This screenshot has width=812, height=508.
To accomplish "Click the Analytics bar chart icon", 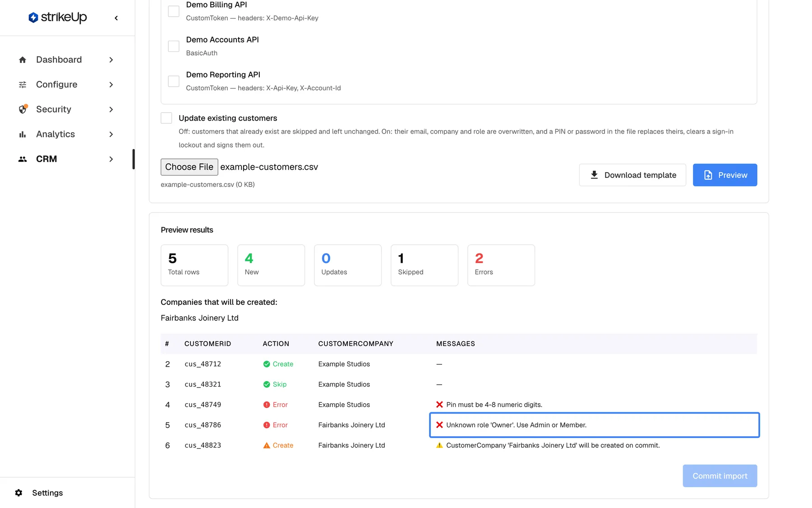I will point(23,134).
